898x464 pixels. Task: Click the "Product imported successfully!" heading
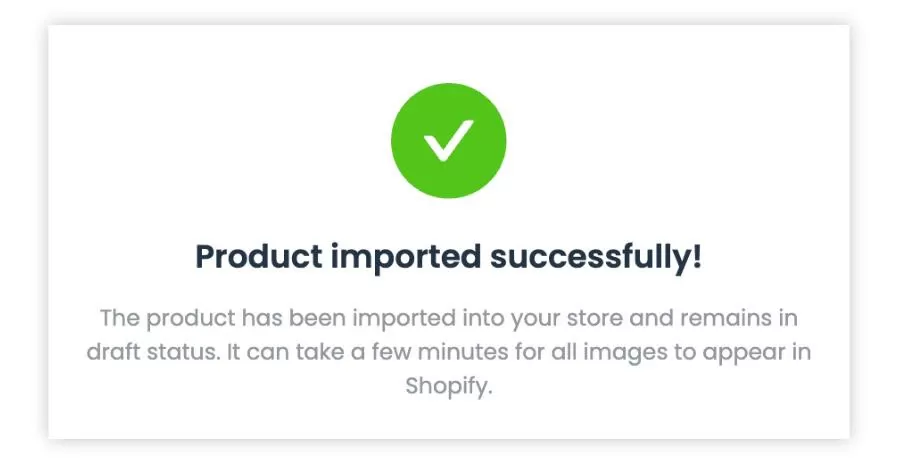click(448, 257)
